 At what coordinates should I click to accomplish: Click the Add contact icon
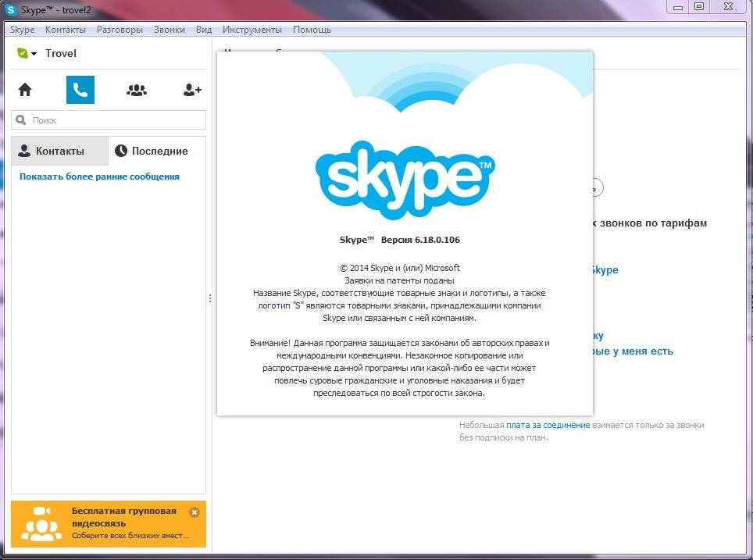point(192,90)
